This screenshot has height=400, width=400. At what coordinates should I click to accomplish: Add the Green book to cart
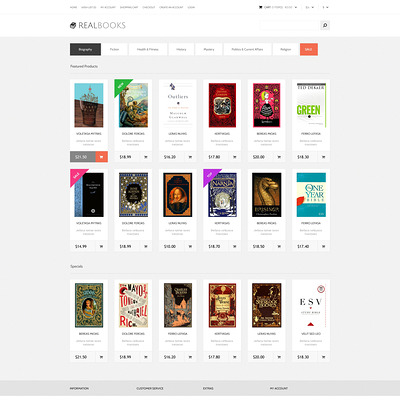coord(324,157)
